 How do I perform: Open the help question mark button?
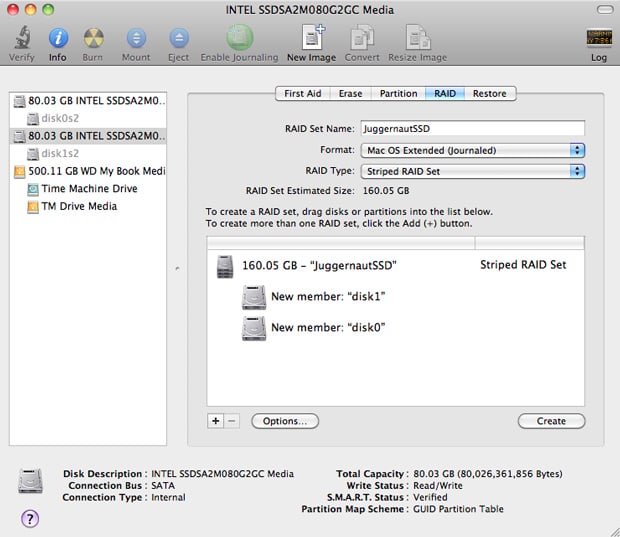point(30,518)
